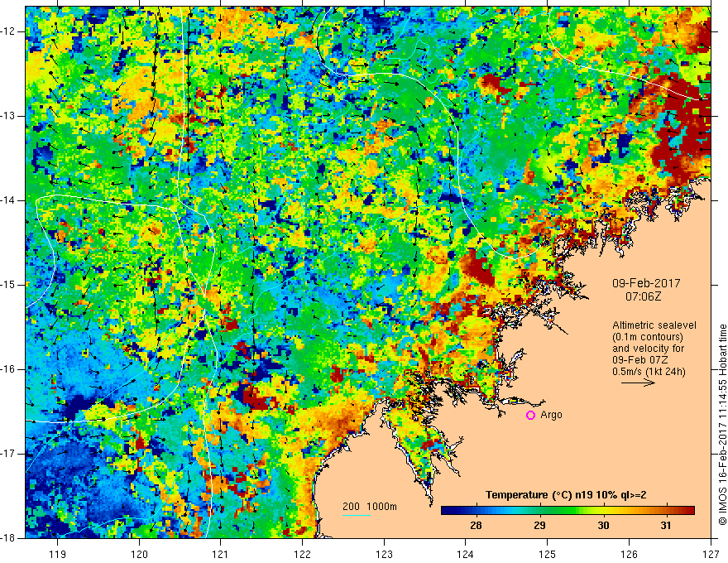
Task: Click the latitude label '-16'
Action: click(8, 369)
